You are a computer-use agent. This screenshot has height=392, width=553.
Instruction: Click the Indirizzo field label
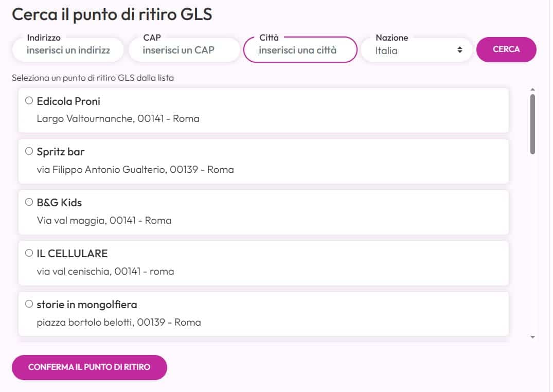pyautogui.click(x=44, y=38)
